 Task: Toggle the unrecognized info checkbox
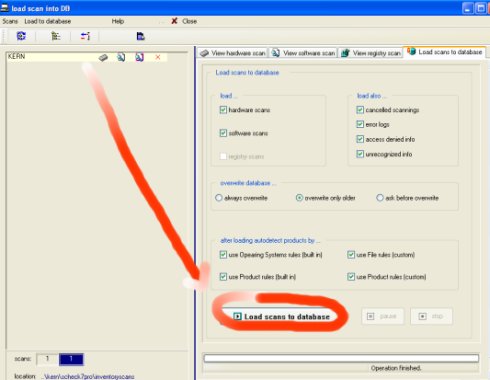360,154
